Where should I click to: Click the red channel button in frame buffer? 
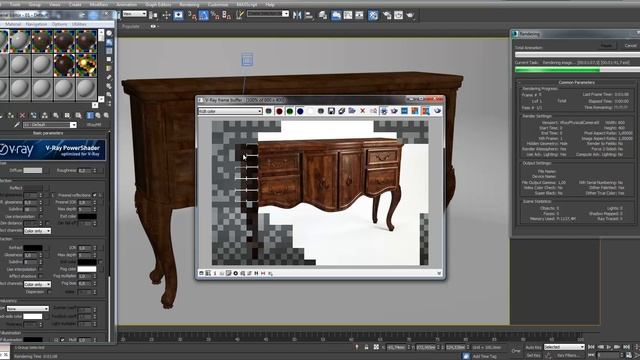tap(279, 111)
